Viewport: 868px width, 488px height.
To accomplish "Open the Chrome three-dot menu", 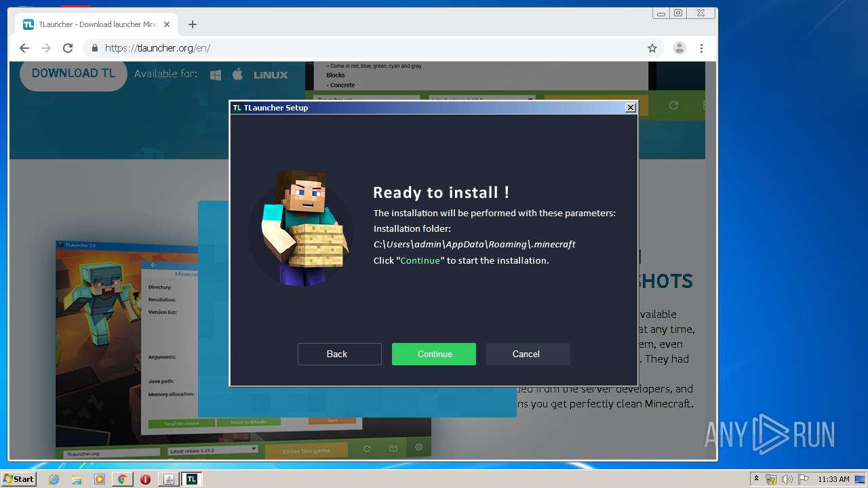I will coord(701,48).
